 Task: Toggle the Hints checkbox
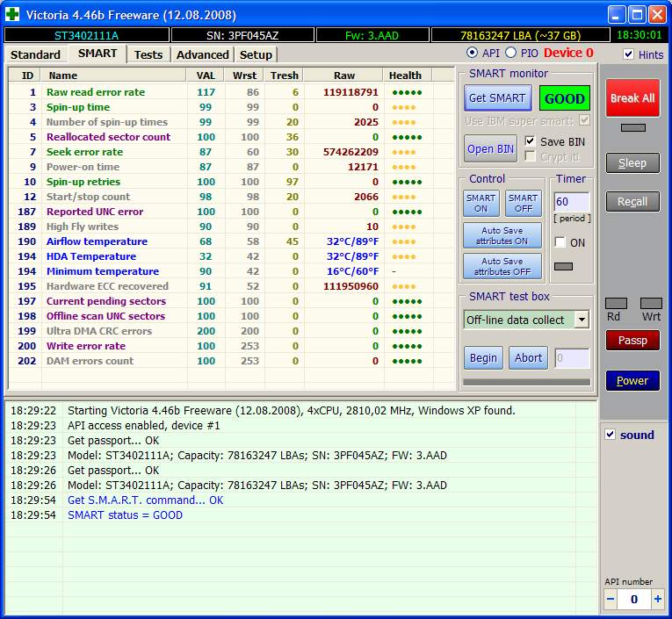coord(628,54)
